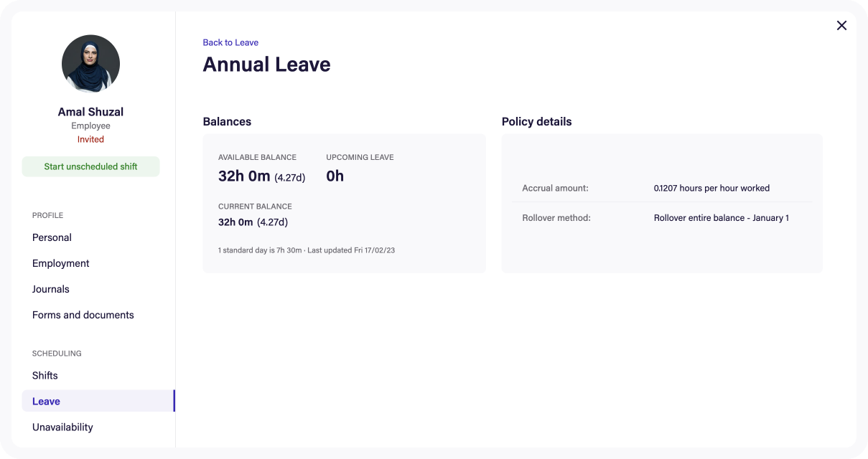
Task: Click the Invited status text
Action: pos(90,139)
